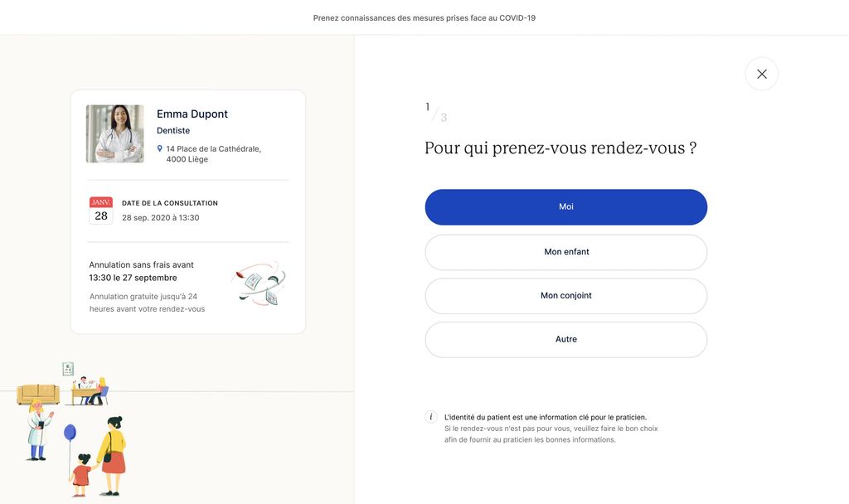Viewport: 849px width, 504px height.
Task: Click the map pin icon beside address
Action: [x=160, y=148]
